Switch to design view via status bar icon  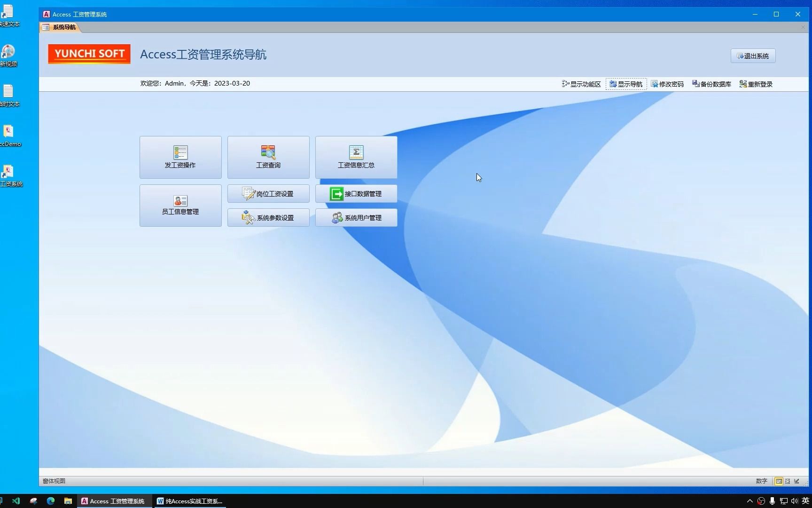coord(796,481)
